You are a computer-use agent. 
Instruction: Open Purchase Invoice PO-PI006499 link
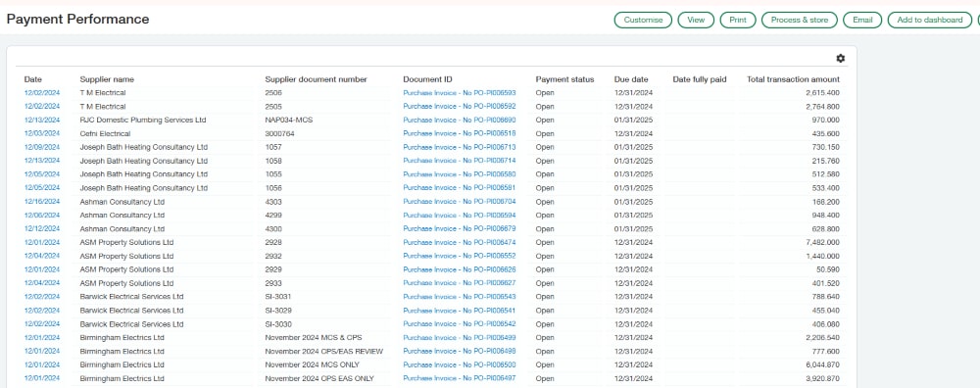460,337
